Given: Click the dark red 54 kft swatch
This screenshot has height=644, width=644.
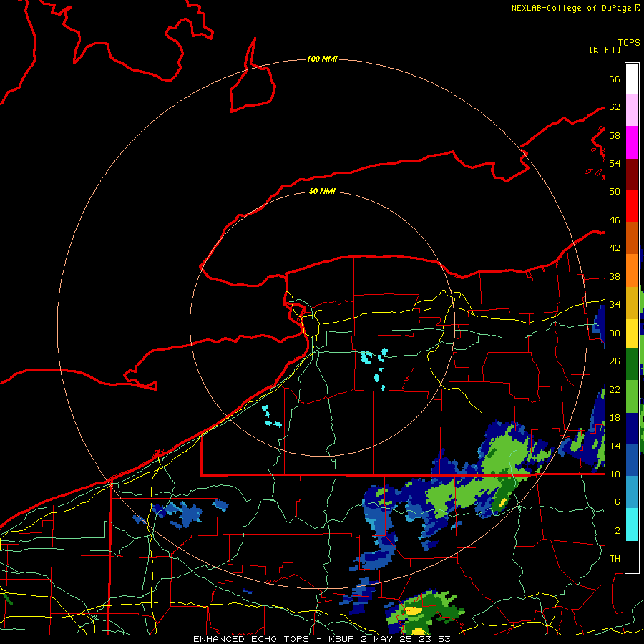Looking at the screenshot, I should point(632,175).
